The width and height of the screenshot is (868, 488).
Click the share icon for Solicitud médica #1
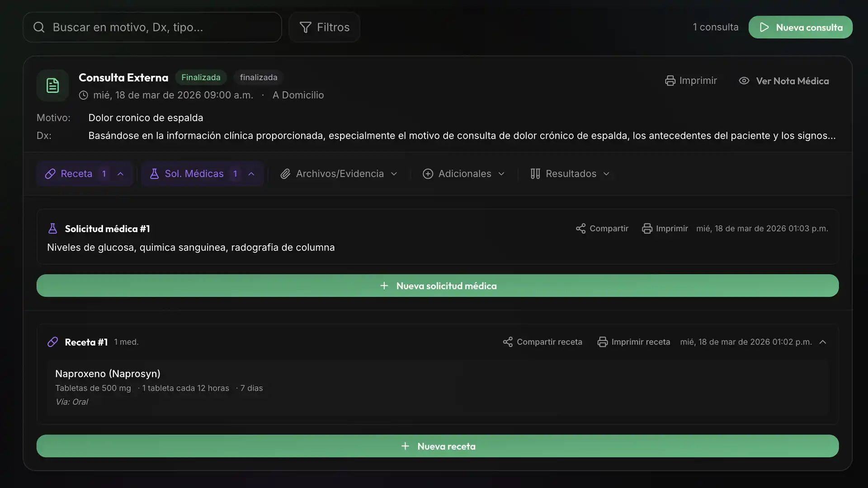coord(580,229)
